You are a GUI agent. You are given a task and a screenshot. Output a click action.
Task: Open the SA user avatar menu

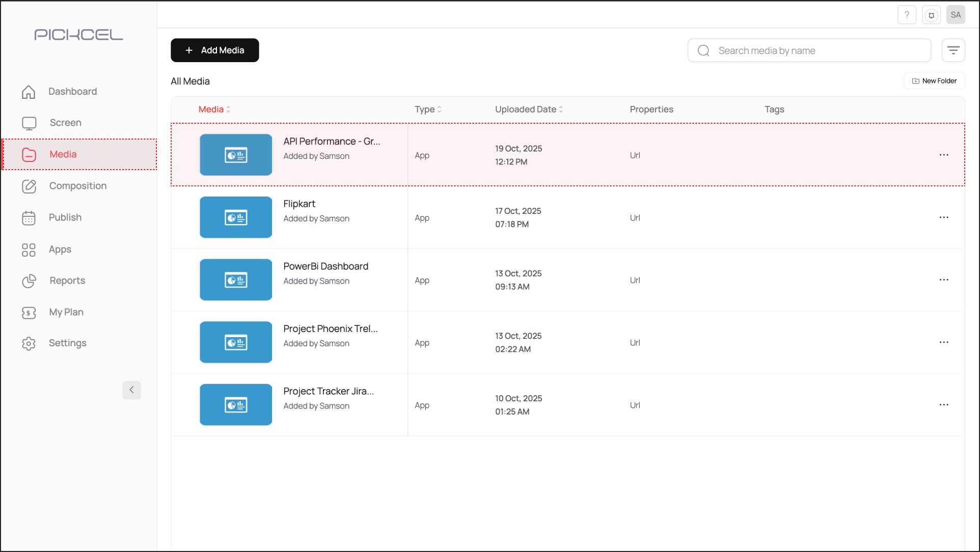click(956, 15)
